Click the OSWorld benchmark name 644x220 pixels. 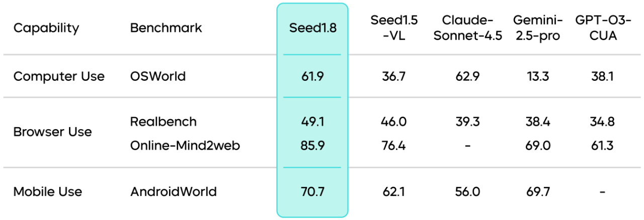point(158,76)
